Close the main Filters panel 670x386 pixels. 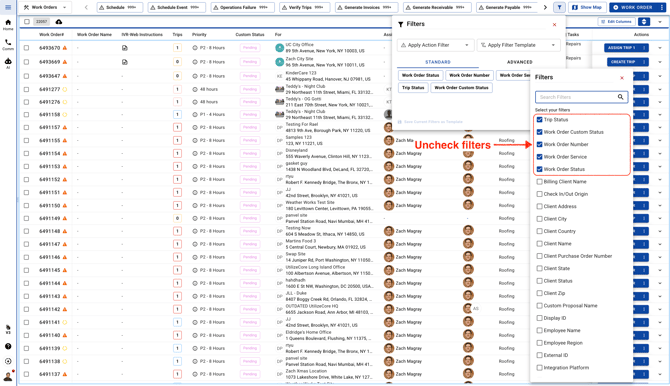click(555, 24)
